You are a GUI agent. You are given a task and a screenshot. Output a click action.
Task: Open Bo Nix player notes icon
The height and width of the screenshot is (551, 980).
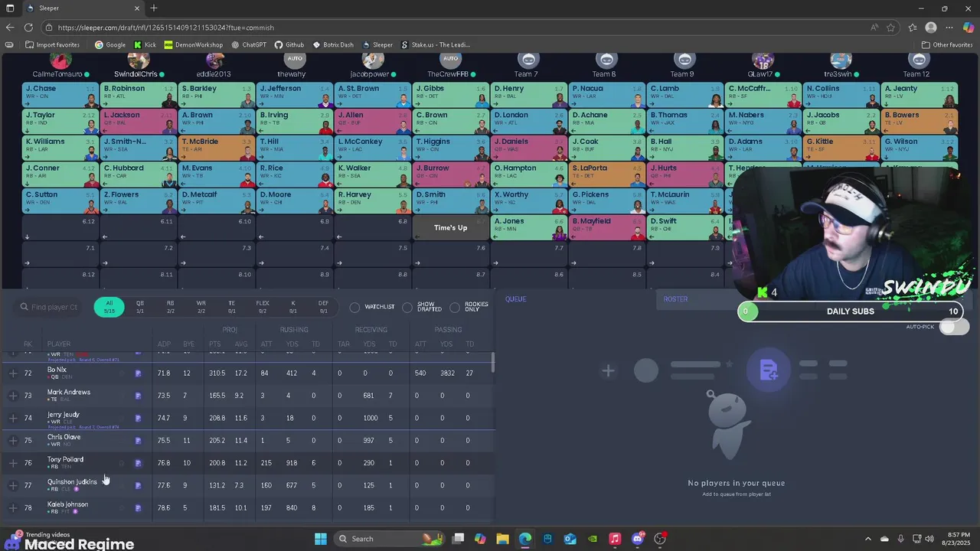click(x=139, y=373)
